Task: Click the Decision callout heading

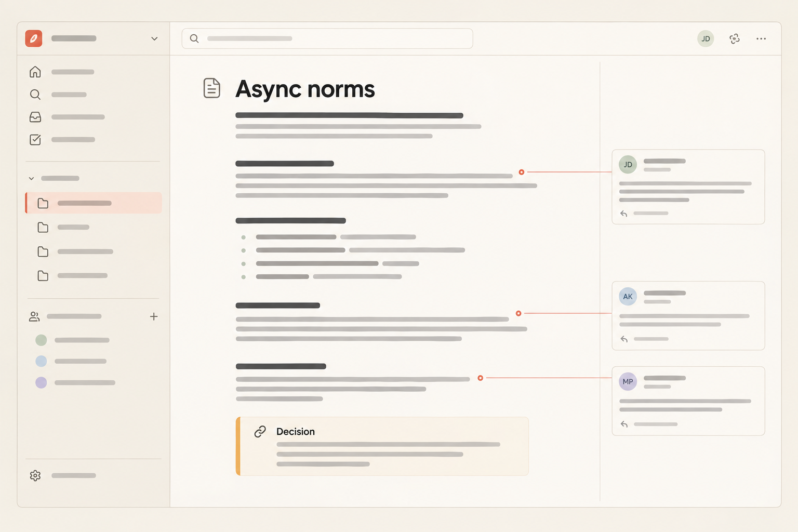Action: click(x=296, y=432)
